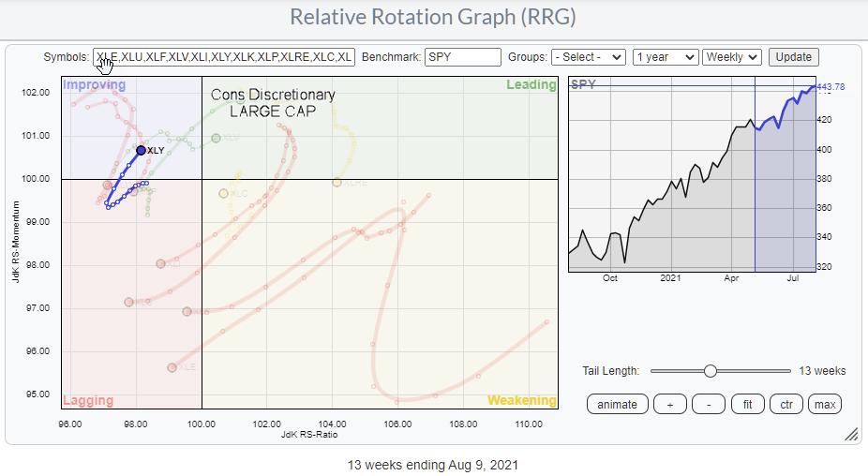Screen dimensions: 868x476
Task: Select the XLE marker in Lagging quadrant
Action: coord(172,367)
